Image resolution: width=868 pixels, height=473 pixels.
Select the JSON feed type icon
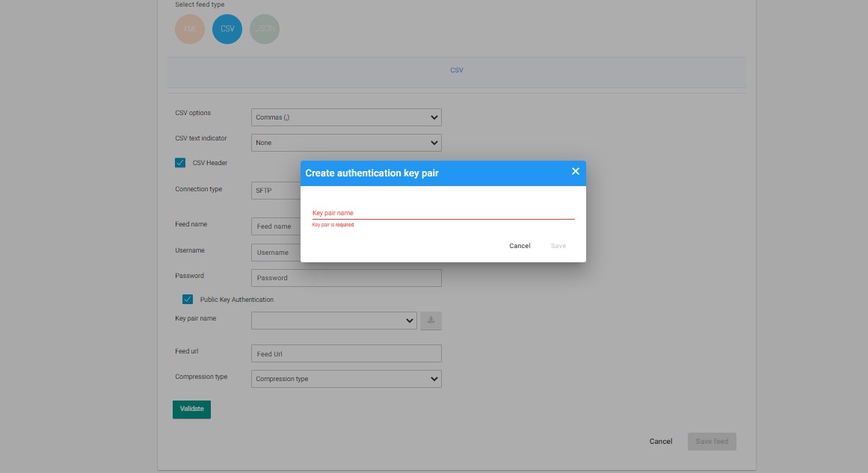[x=265, y=29]
